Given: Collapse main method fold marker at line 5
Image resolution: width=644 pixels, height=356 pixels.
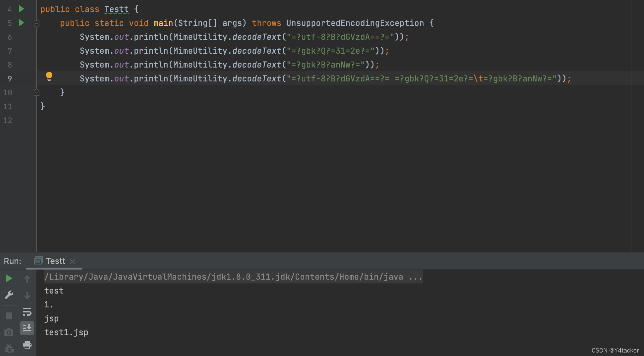Looking at the screenshot, I should coord(37,23).
